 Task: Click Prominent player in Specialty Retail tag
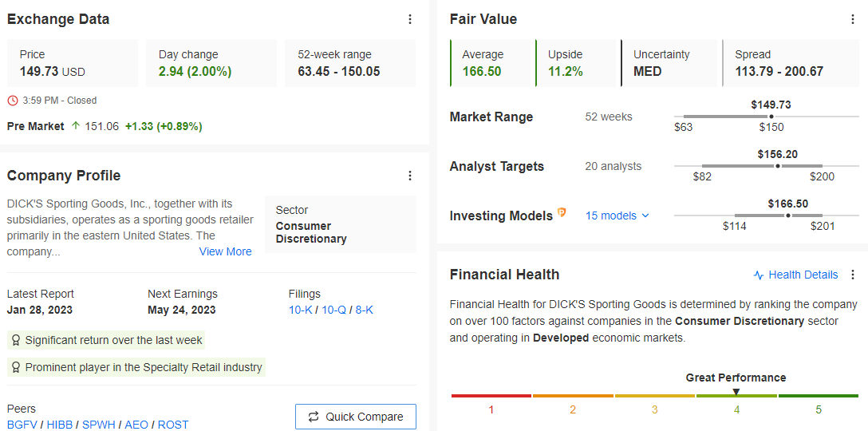pos(136,367)
